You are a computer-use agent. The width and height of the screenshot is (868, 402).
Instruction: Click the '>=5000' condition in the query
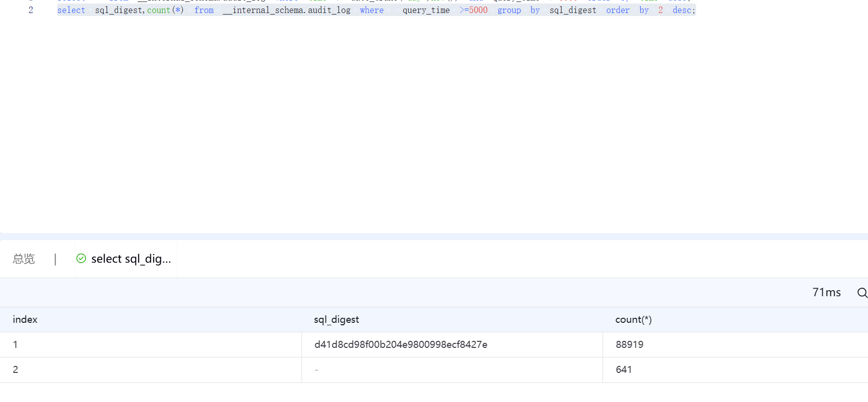pos(473,10)
